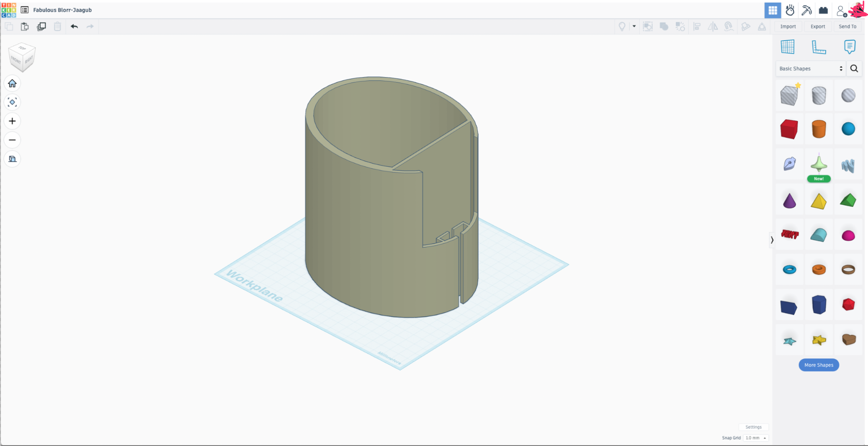Toggle show all hidden objects lightbulb

point(622,26)
